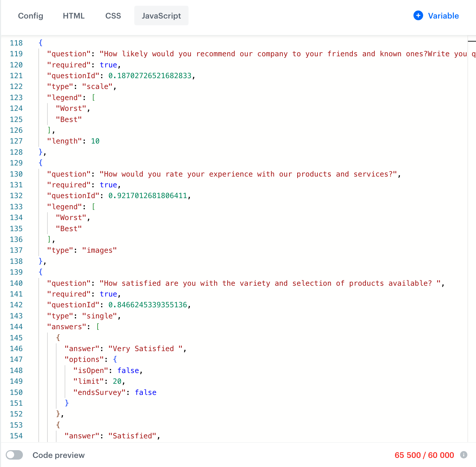Image resolution: width=476 pixels, height=467 pixels.
Task: Click the true value on line 120
Action: point(108,65)
